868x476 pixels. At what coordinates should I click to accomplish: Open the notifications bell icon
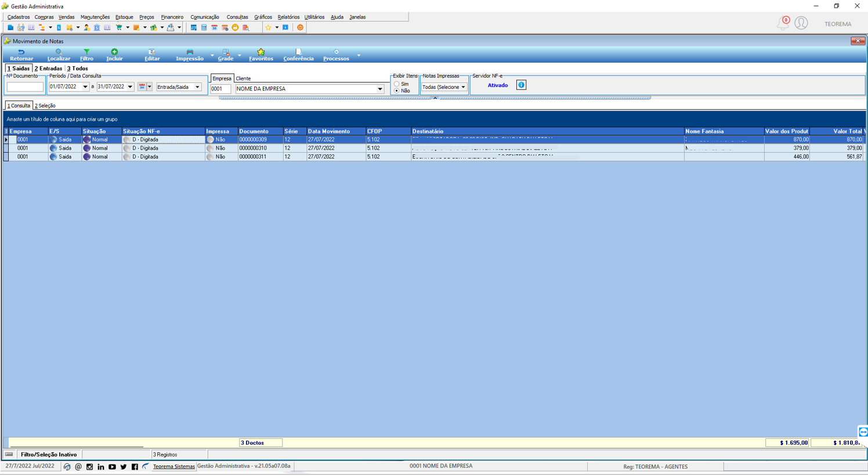point(783,23)
